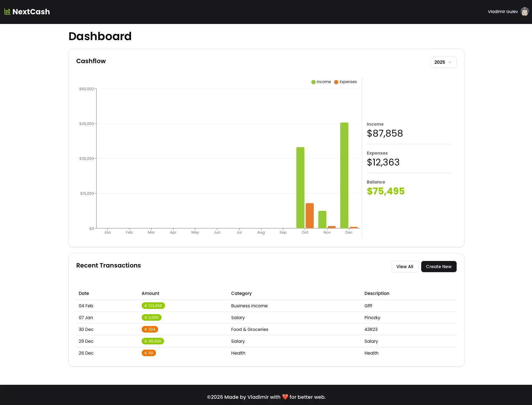This screenshot has height=405, width=532.
Task: Click the 07 Jan date cell
Action: (86, 318)
